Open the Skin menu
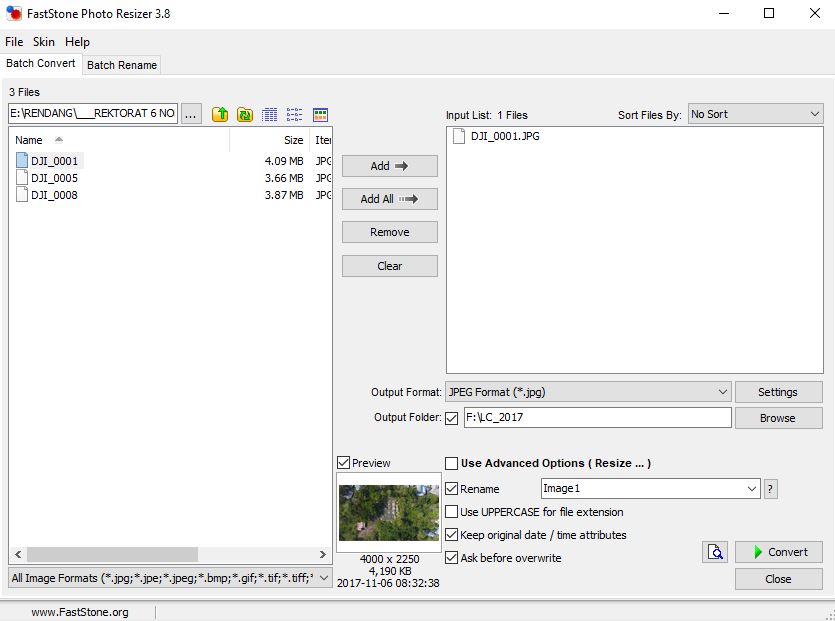 click(44, 42)
